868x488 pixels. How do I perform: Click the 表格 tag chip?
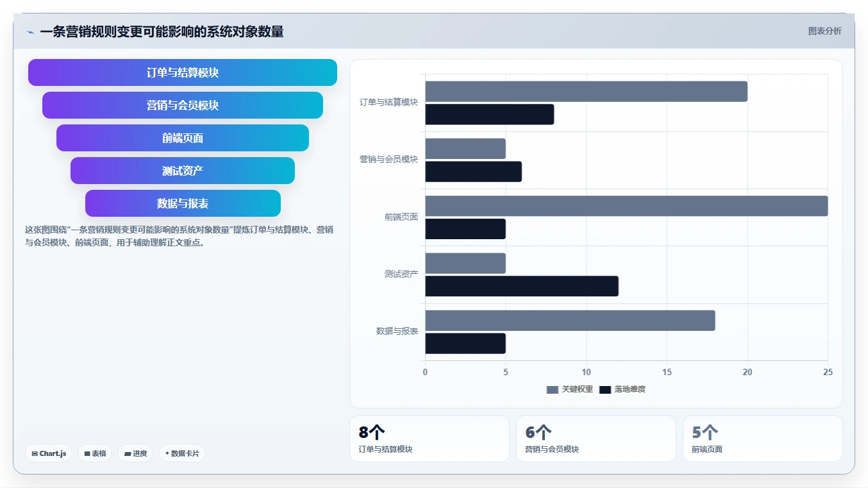(95, 453)
